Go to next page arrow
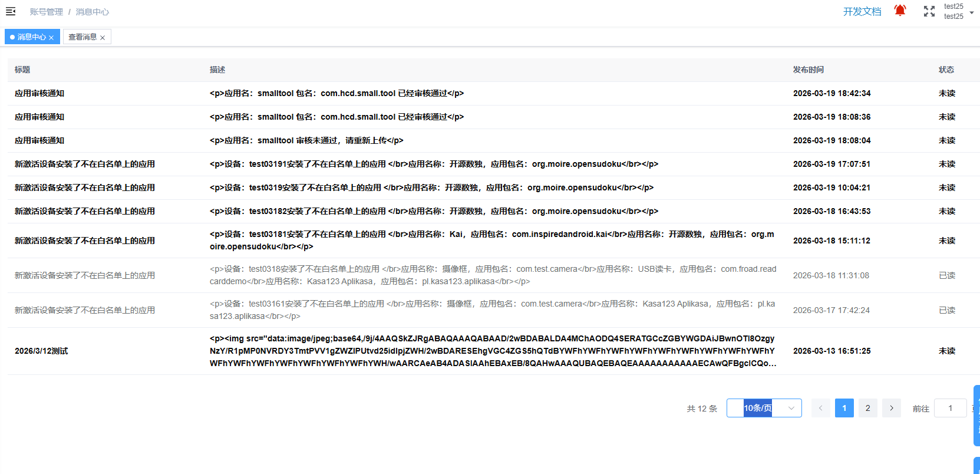Viewport: 980px width, 474px height. coord(892,408)
